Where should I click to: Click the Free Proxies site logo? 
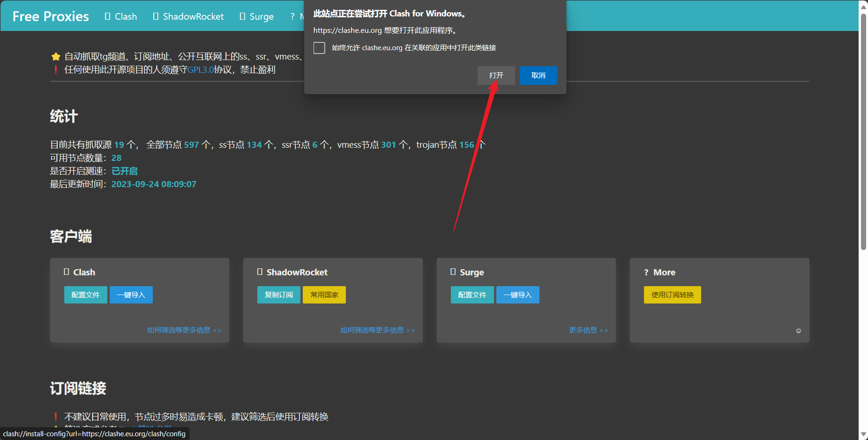(x=51, y=16)
